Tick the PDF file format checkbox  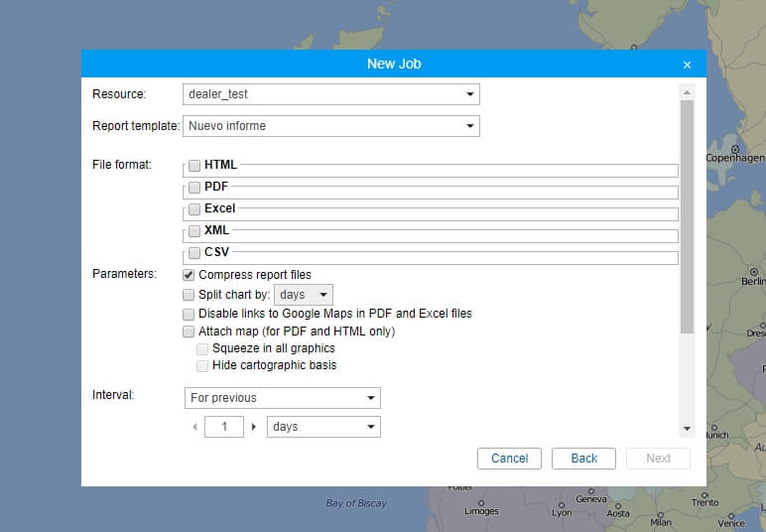pyautogui.click(x=194, y=188)
